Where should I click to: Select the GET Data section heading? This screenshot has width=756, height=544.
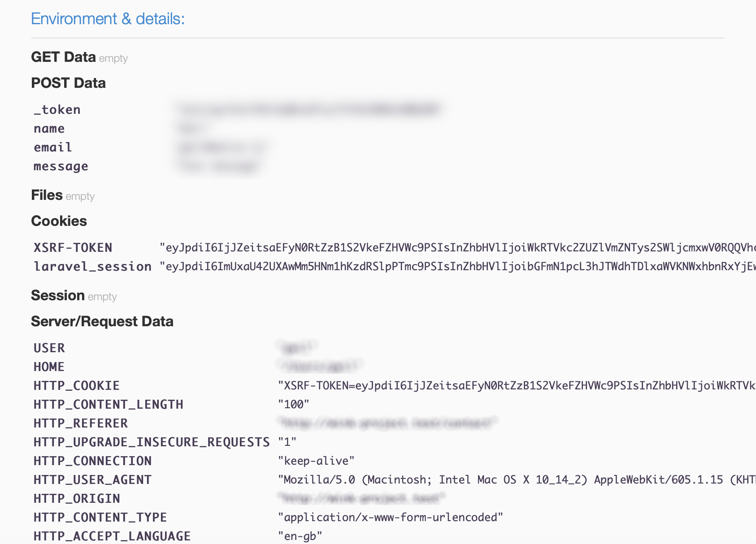tap(63, 57)
